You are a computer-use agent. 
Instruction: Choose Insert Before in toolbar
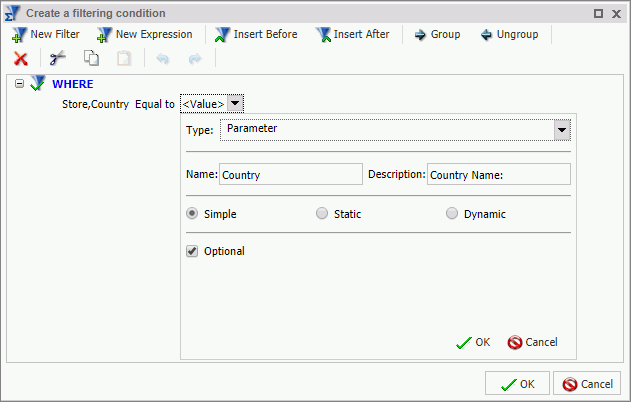coord(256,35)
